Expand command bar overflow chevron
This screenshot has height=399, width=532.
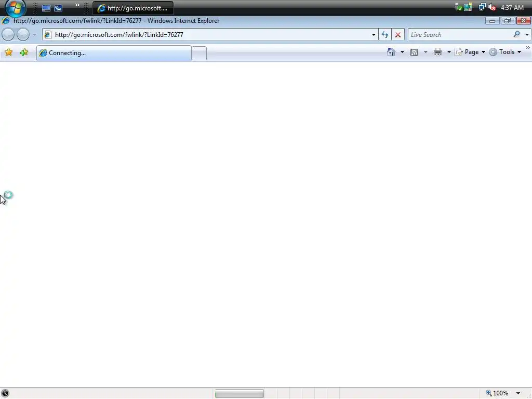coord(528,48)
